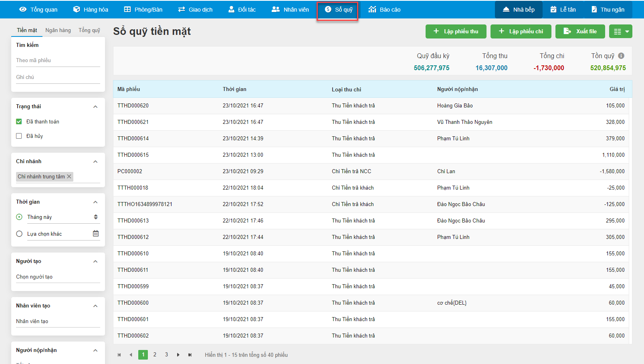Collapse the Nhân viên tạo filter panel

point(95,306)
